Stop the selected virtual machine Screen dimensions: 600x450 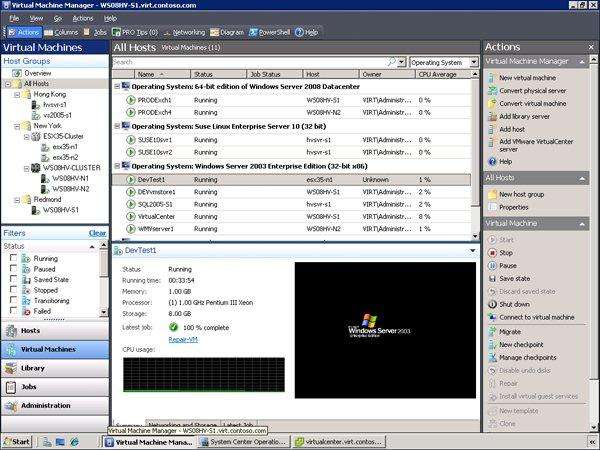[x=490, y=253]
